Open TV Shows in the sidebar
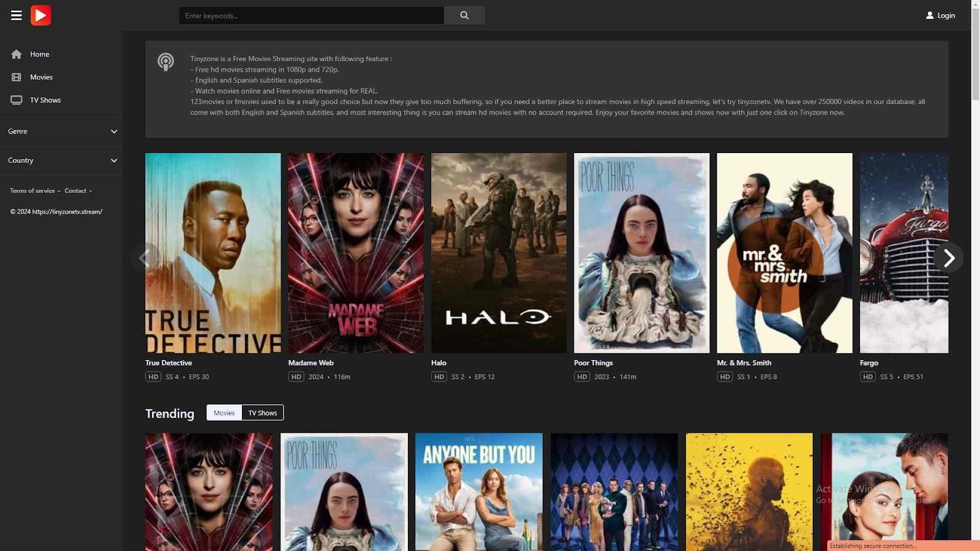The height and width of the screenshot is (551, 980). [45, 100]
